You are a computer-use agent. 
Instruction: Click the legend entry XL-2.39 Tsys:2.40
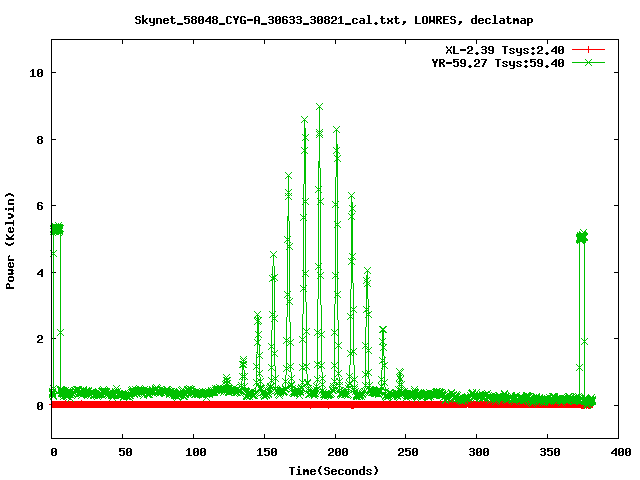[504, 50]
